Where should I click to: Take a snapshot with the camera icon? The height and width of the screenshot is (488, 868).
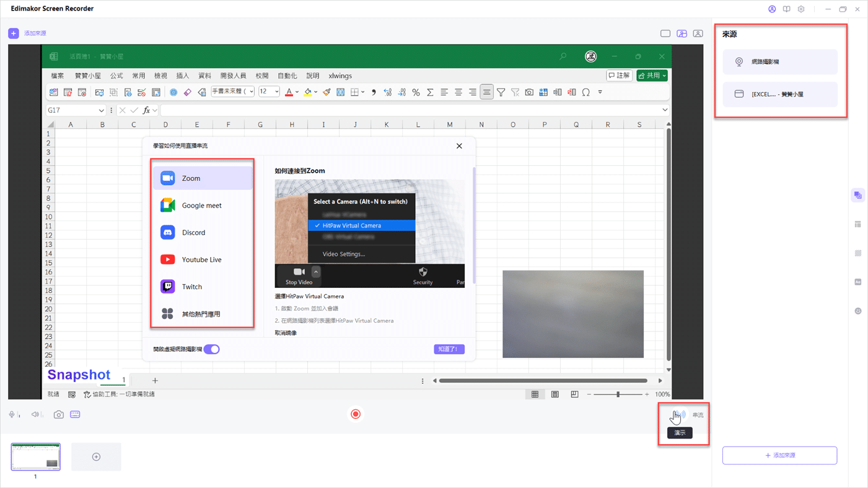pyautogui.click(x=58, y=414)
